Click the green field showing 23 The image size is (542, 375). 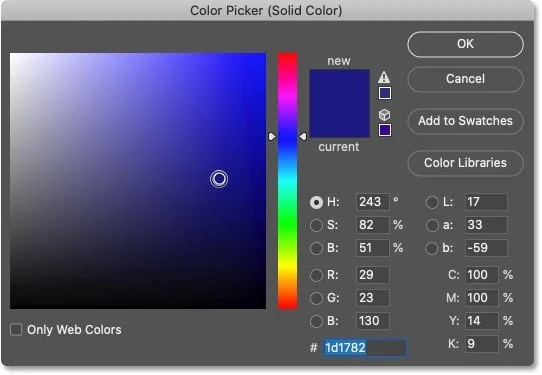click(373, 298)
